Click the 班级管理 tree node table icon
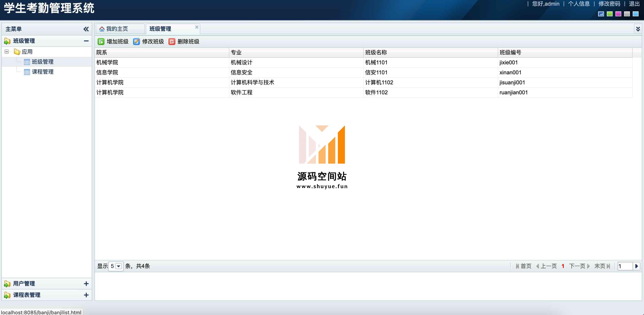 pos(27,62)
